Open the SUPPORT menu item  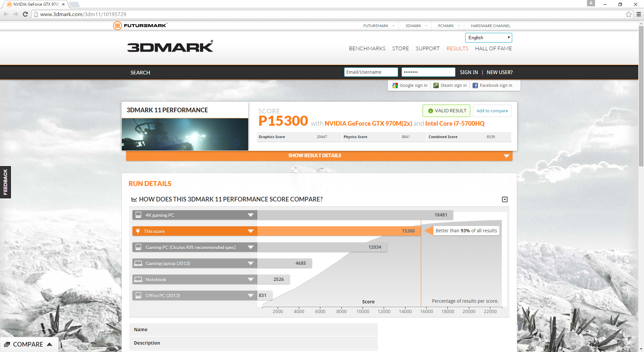tap(427, 49)
